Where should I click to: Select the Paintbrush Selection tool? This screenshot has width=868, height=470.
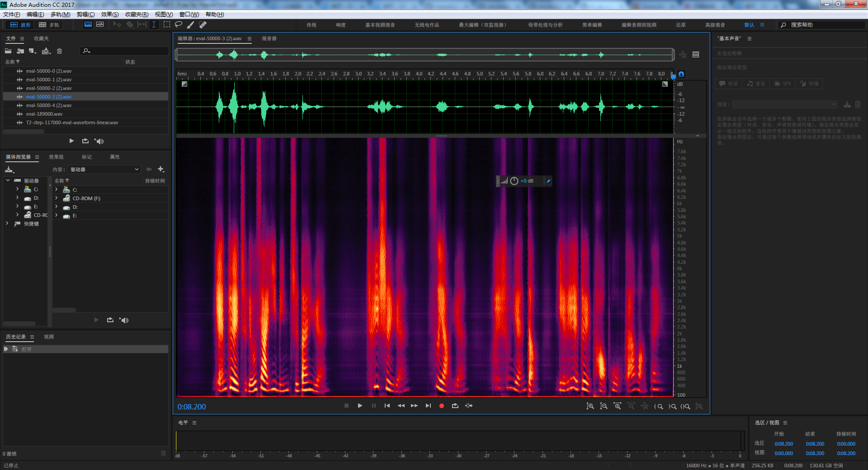(x=190, y=25)
